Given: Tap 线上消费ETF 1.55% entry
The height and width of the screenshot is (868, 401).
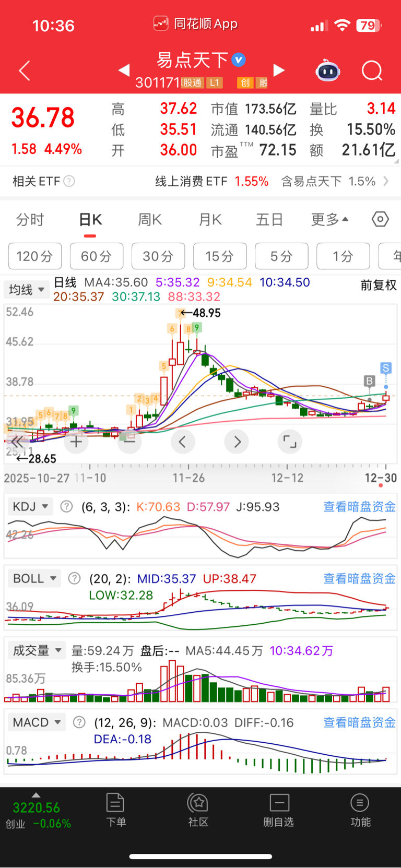Looking at the screenshot, I should coord(212,181).
